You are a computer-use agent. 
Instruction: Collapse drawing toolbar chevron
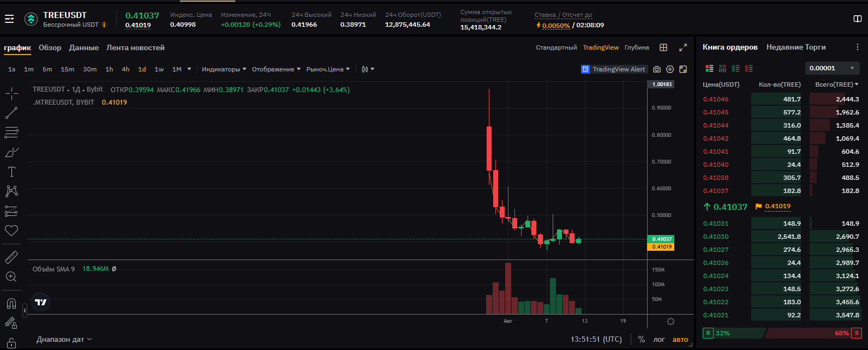[25, 311]
